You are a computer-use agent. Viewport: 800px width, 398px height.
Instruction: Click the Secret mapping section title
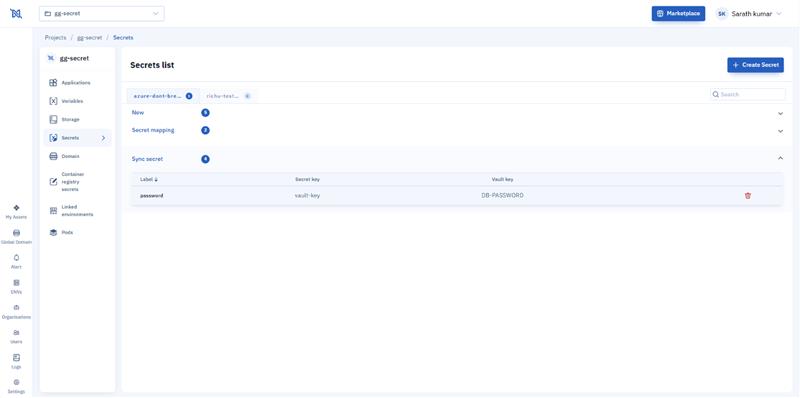coord(153,130)
